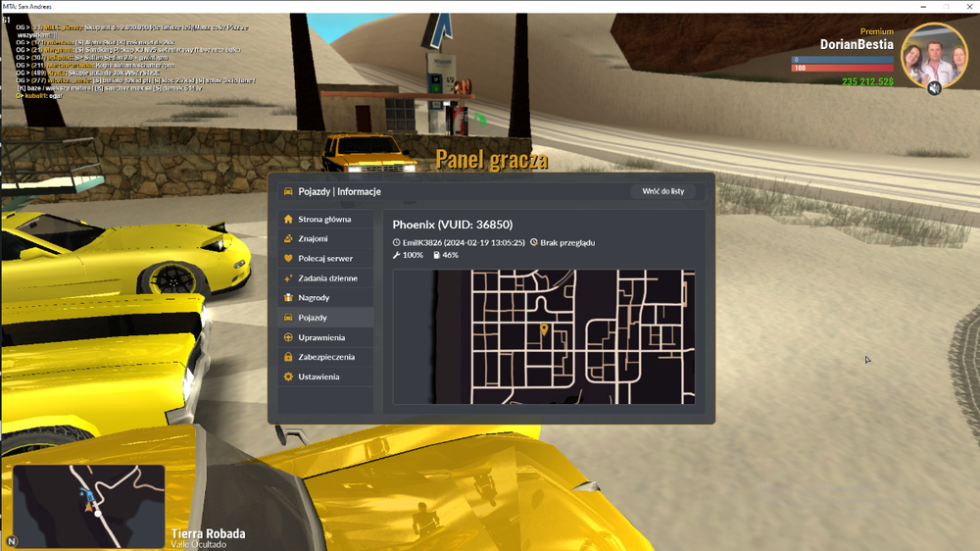980x551 pixels.
Task: Click the wrench icon beside 100%
Action: coord(396,255)
